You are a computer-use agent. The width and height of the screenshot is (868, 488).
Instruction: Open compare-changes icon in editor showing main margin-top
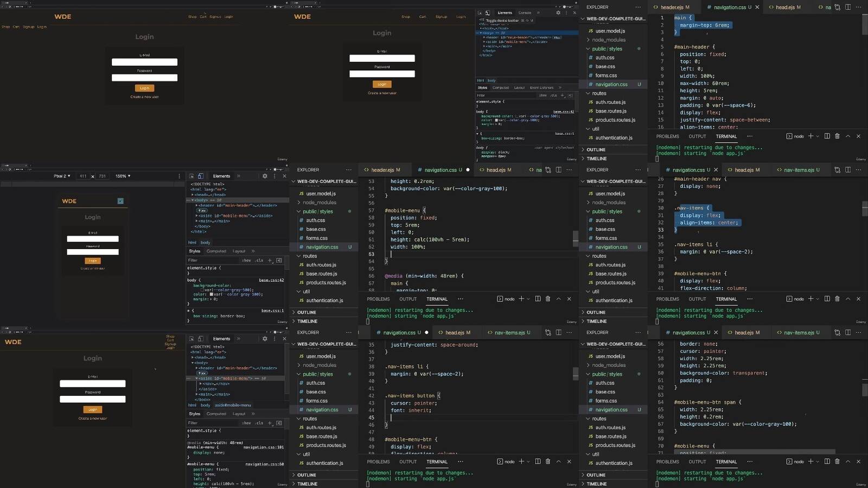click(838, 8)
